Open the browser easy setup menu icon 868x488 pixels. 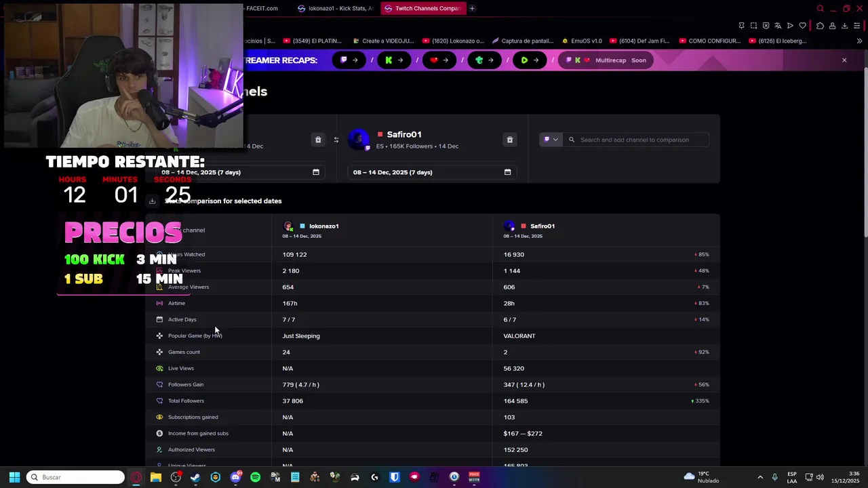(x=858, y=26)
